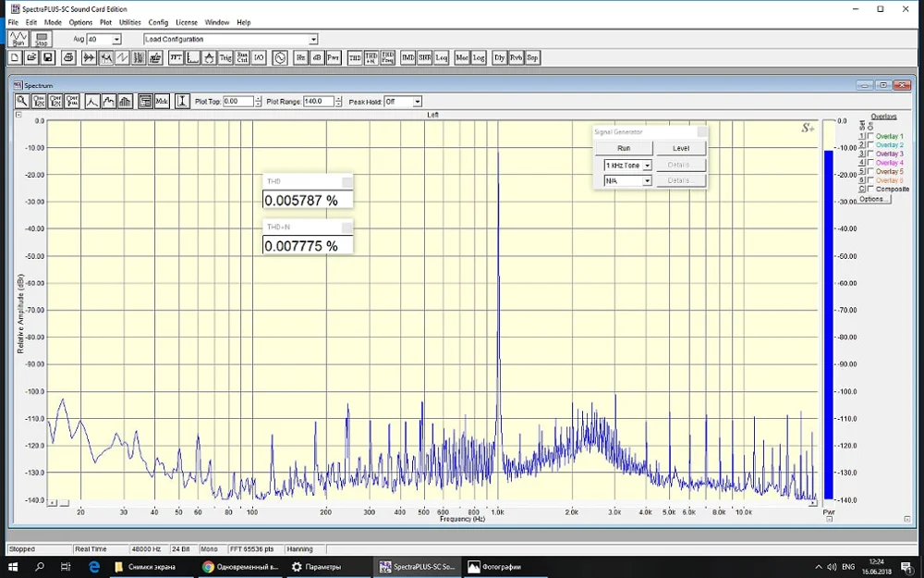This screenshot has width=924, height=578.
Task: Click Run in the Signal Generator panel
Action: (624, 148)
